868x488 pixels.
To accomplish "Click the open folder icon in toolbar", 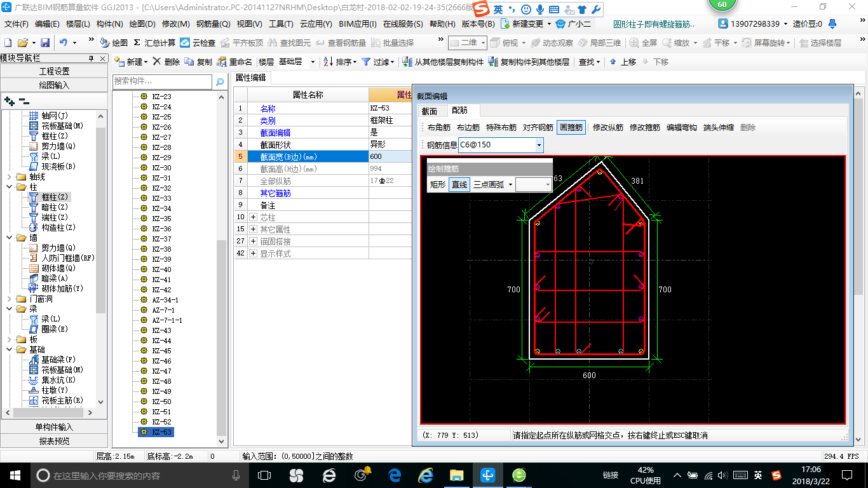I will pos(23,43).
